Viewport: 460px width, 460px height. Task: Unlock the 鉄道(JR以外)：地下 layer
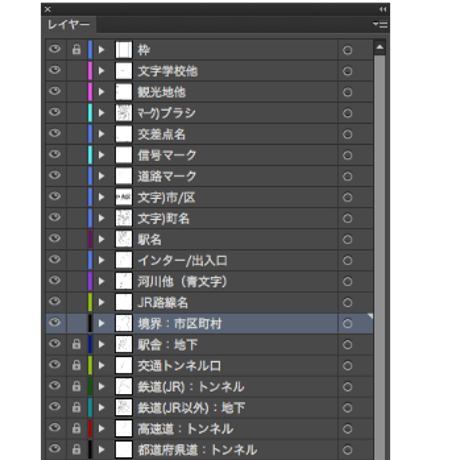[76, 407]
